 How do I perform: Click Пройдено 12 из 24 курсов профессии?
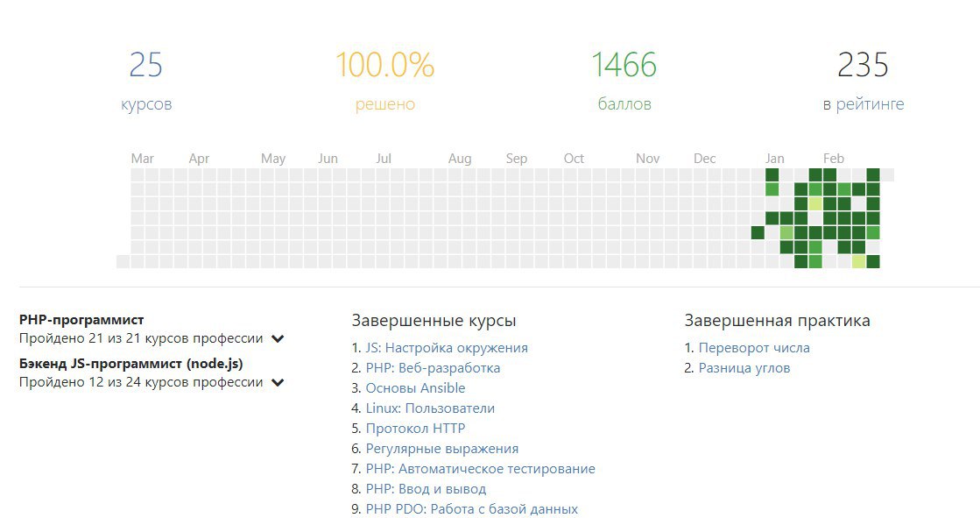[x=141, y=382]
